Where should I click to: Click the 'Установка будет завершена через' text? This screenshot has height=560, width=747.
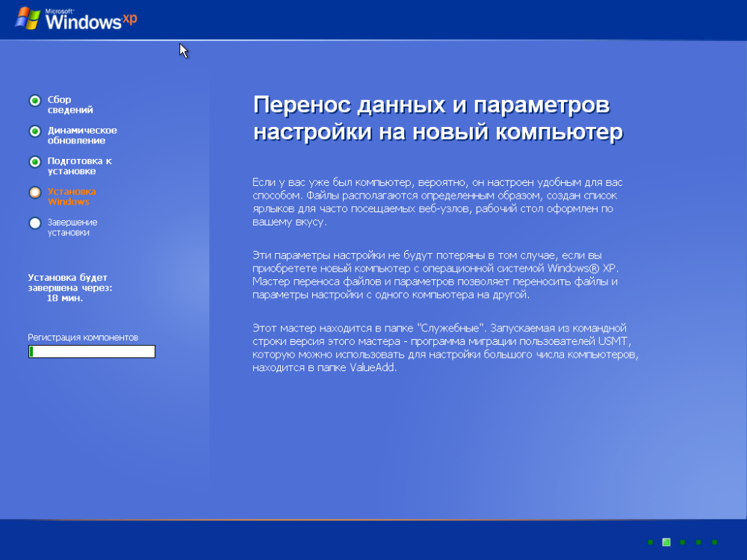[x=70, y=282]
